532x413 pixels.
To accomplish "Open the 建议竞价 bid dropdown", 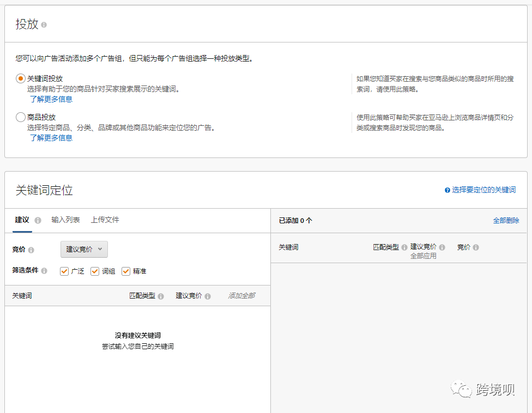I will (x=84, y=249).
